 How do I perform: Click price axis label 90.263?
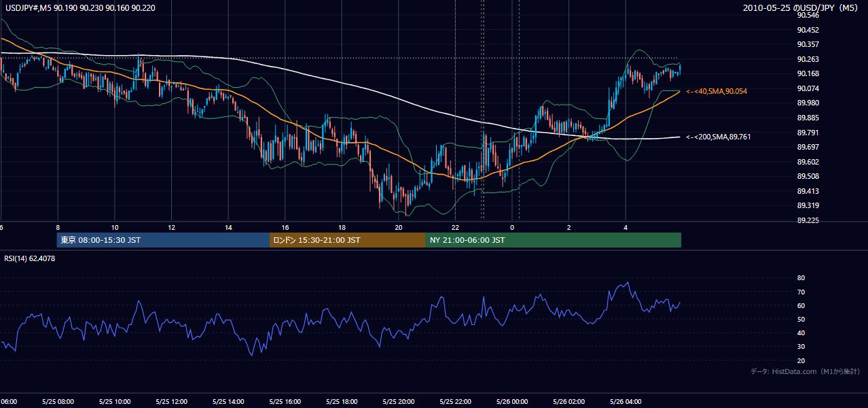point(808,59)
